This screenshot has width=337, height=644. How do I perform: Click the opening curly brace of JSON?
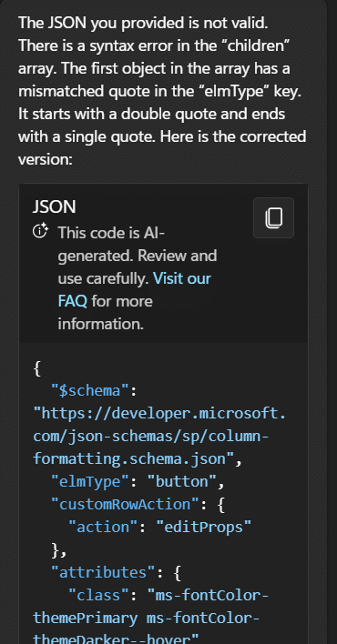pyautogui.click(x=37, y=367)
